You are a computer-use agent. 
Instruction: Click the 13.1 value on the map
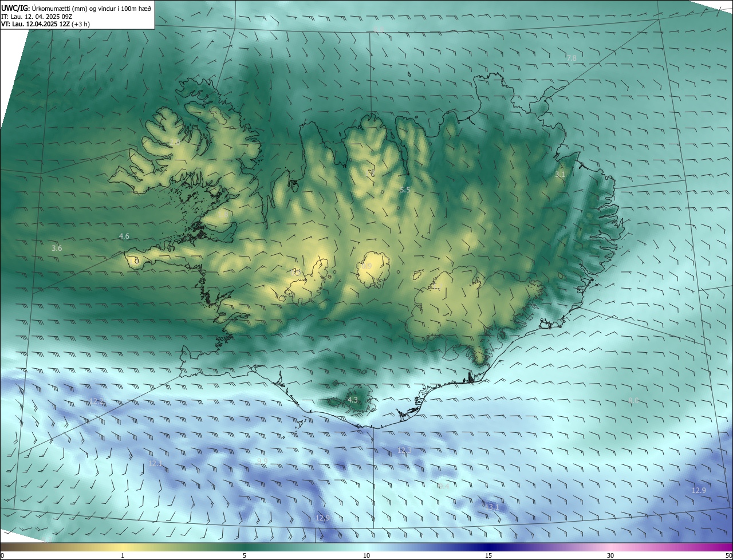click(492, 507)
